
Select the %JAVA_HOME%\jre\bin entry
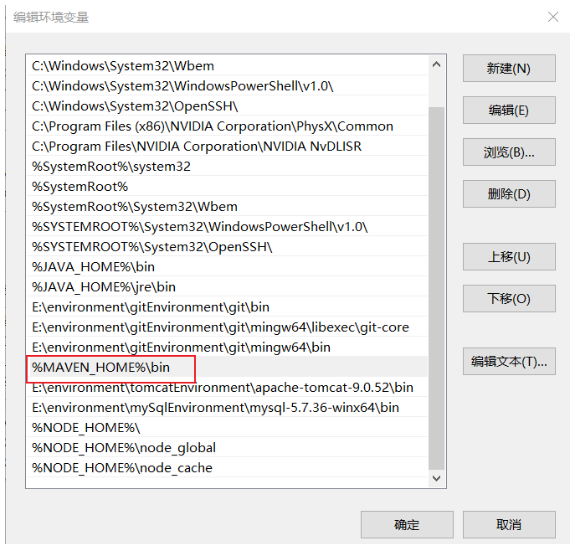tap(227, 287)
